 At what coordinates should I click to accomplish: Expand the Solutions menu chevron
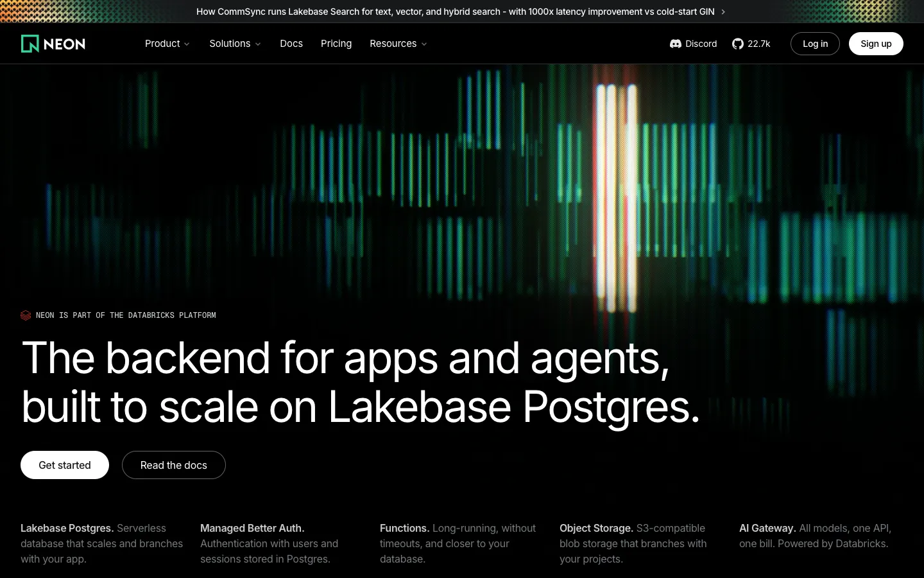[258, 44]
